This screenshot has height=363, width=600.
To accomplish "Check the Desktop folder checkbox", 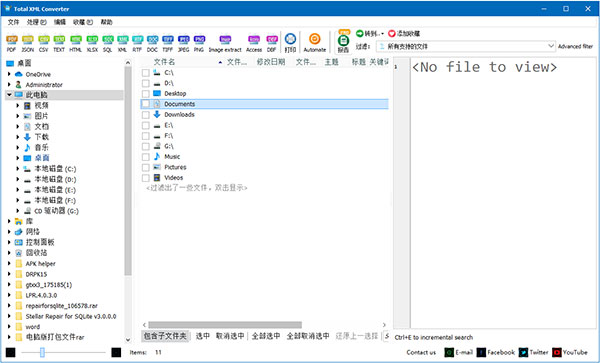I will tap(145, 94).
